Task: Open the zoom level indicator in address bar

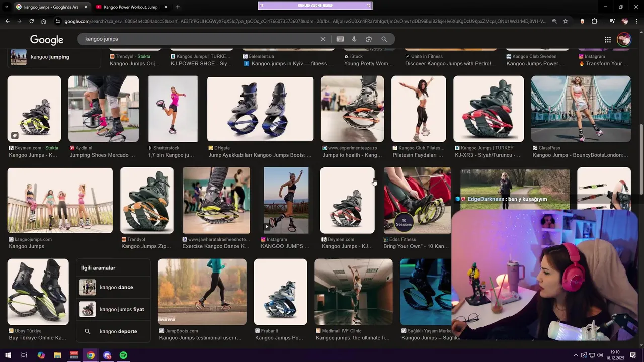Action: pos(554,21)
